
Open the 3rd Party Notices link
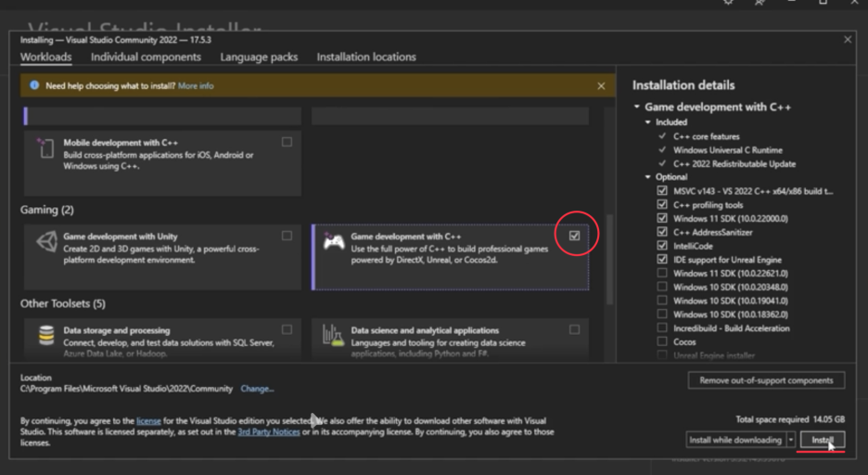click(x=269, y=431)
